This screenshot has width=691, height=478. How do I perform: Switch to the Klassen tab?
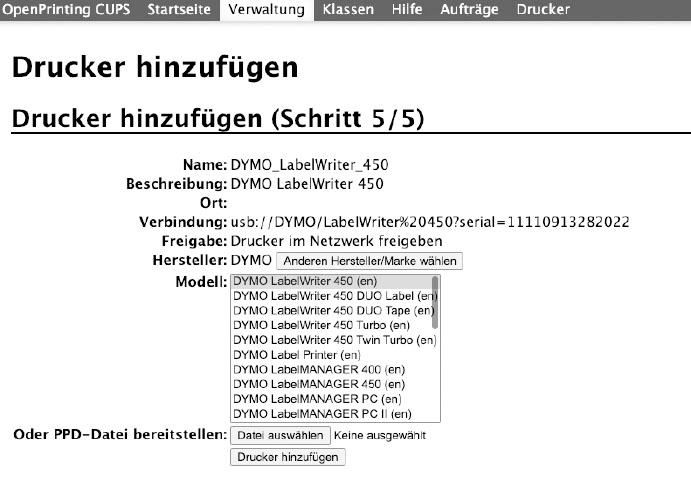point(348,10)
